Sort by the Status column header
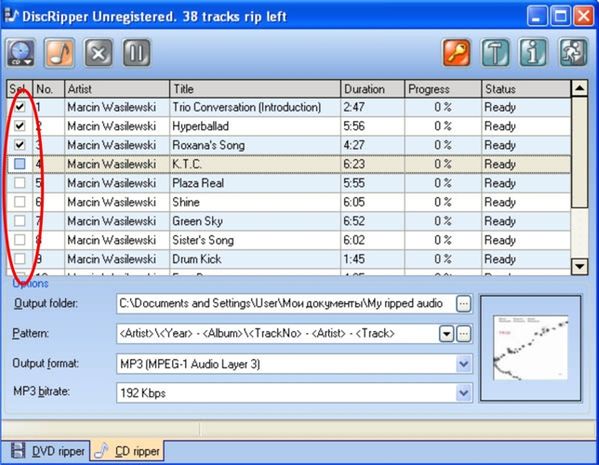The height and width of the screenshot is (465, 599). (526, 89)
